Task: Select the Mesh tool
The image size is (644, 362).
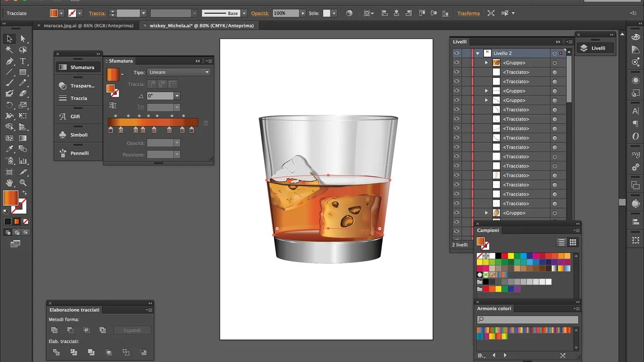Action: (x=10, y=138)
